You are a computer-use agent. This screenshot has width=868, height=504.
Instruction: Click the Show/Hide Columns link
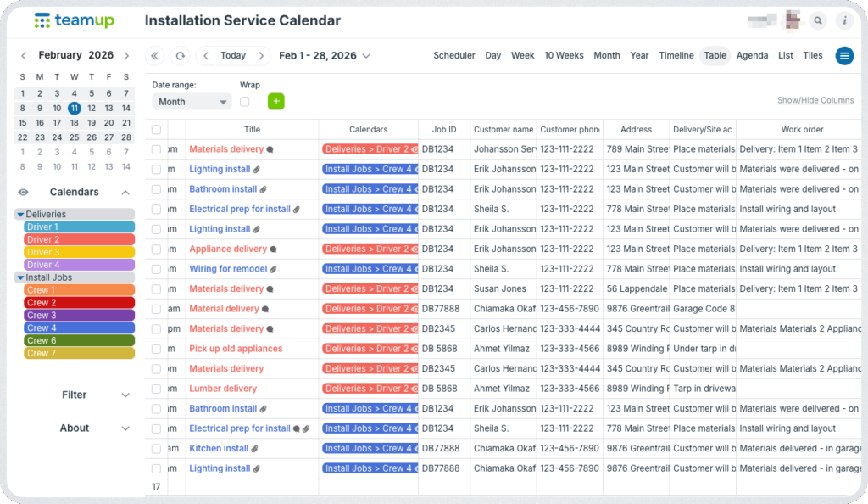point(815,101)
